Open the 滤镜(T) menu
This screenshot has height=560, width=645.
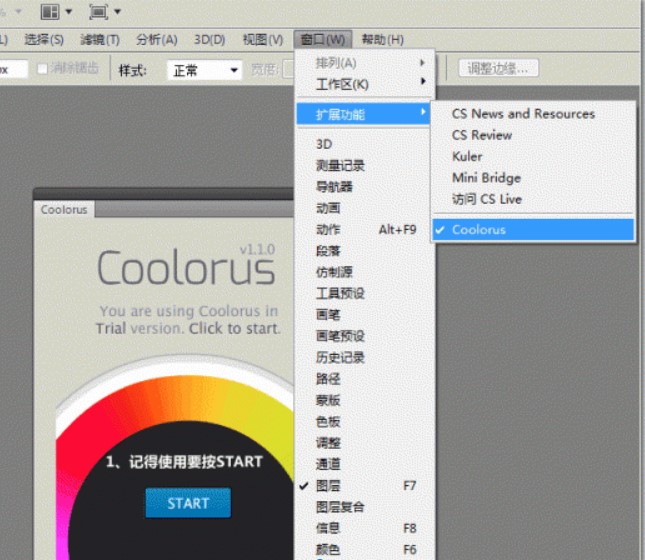[100, 40]
